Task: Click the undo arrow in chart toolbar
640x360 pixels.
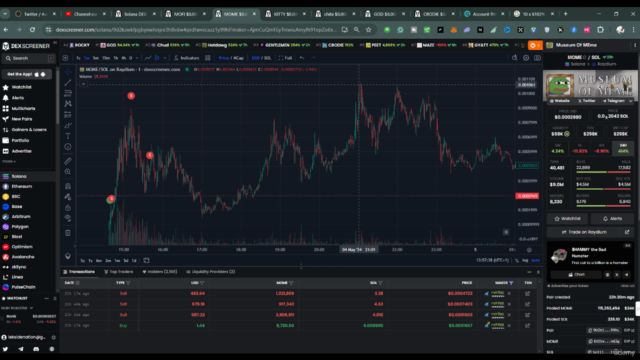Action: [302, 58]
